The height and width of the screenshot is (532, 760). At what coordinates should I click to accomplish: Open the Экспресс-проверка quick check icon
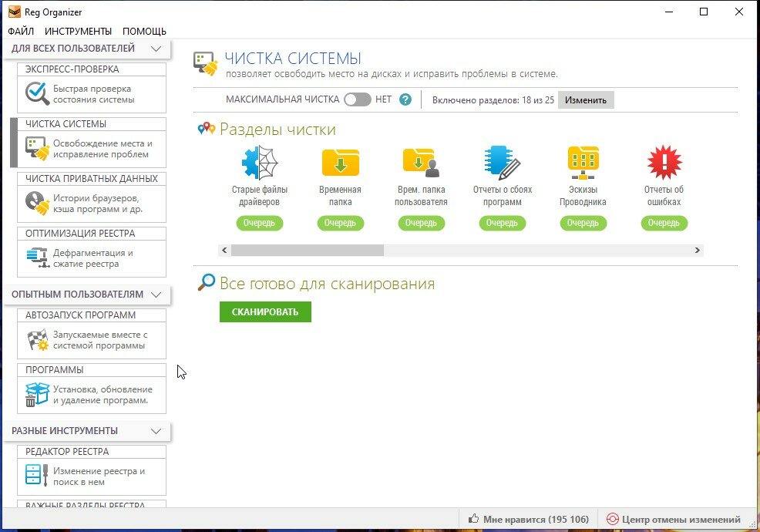pyautogui.click(x=37, y=93)
